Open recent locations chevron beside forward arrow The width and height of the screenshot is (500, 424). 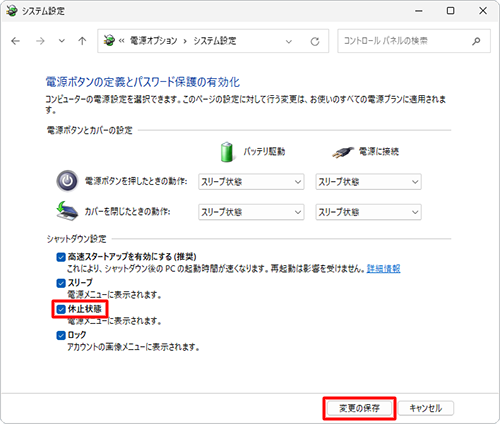tap(62, 41)
